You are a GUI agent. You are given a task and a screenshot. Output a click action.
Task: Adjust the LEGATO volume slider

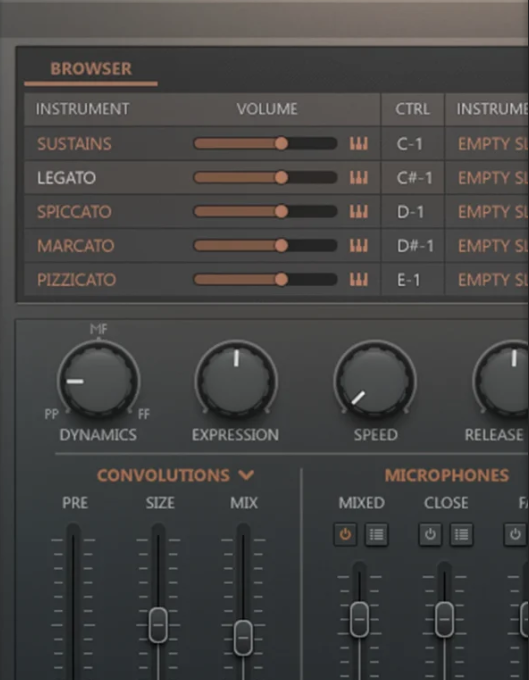[265, 177]
